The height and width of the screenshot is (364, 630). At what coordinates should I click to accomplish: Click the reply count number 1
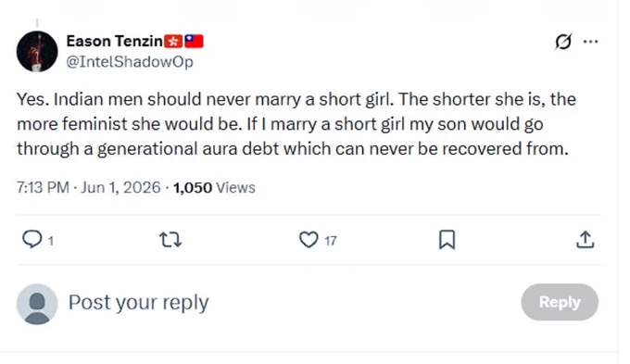click(51, 241)
